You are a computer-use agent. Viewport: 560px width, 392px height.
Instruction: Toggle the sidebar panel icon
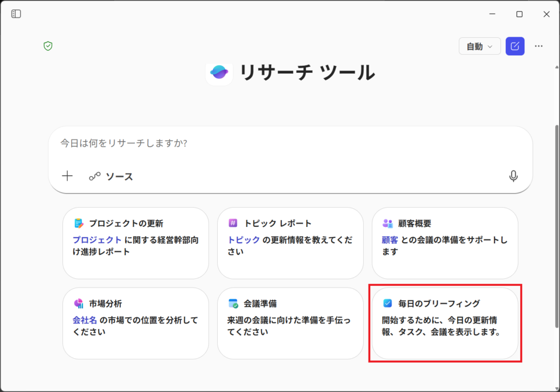tap(16, 14)
